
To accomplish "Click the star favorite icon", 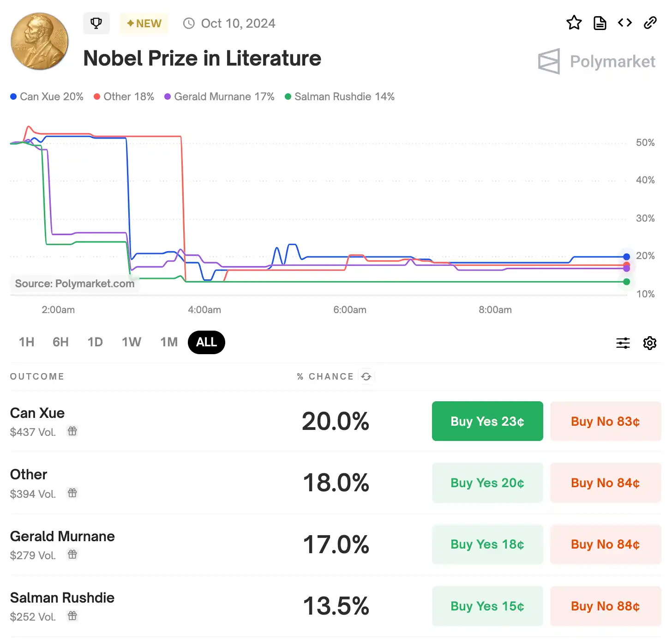I will (x=574, y=23).
